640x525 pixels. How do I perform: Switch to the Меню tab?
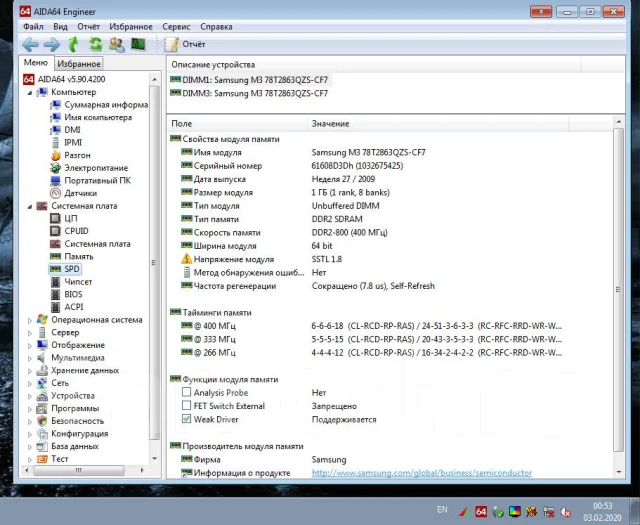point(36,62)
